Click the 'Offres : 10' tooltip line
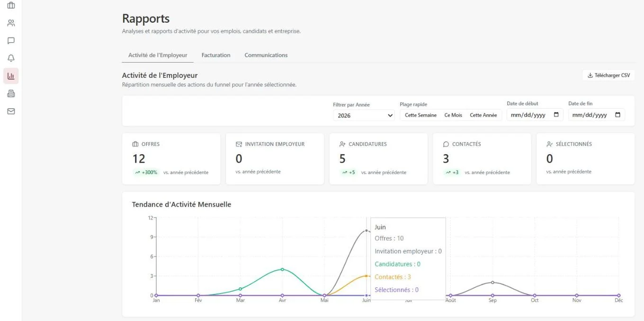The image size is (644, 321). (389, 238)
